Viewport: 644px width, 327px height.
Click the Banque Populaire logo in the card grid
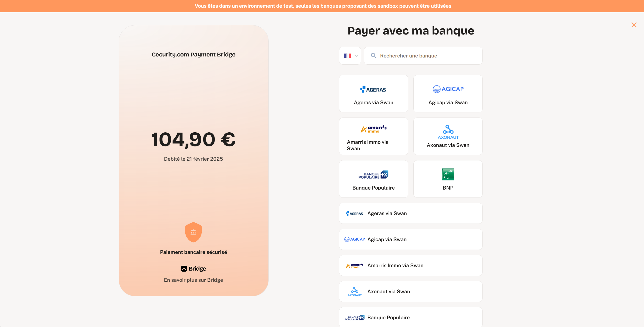374,175
